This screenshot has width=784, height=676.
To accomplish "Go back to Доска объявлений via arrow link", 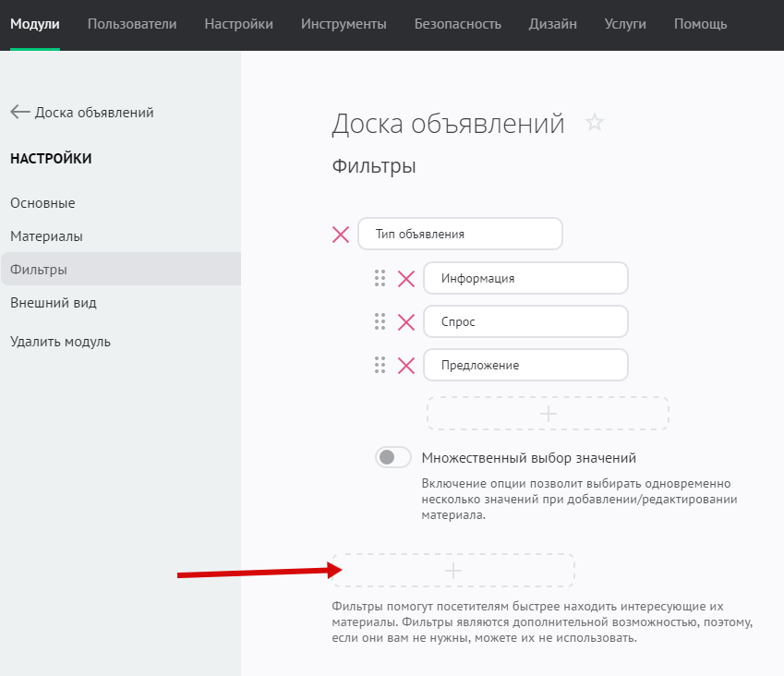I will [82, 113].
